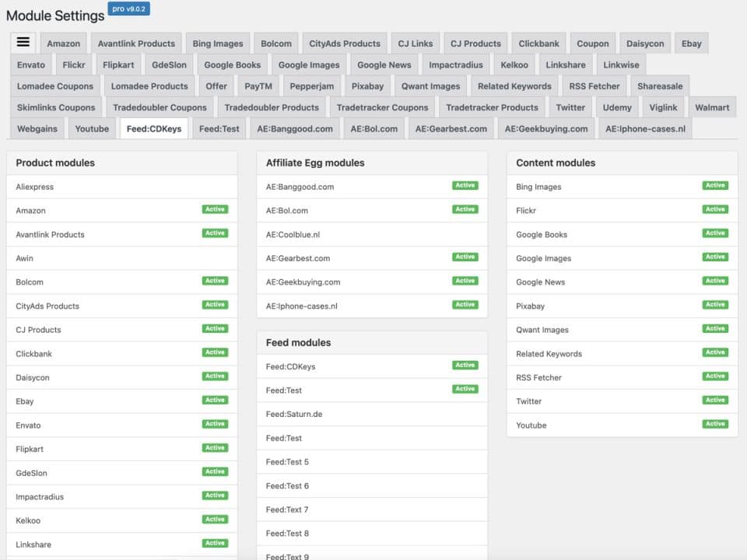Go to the Webgains tab

37,128
